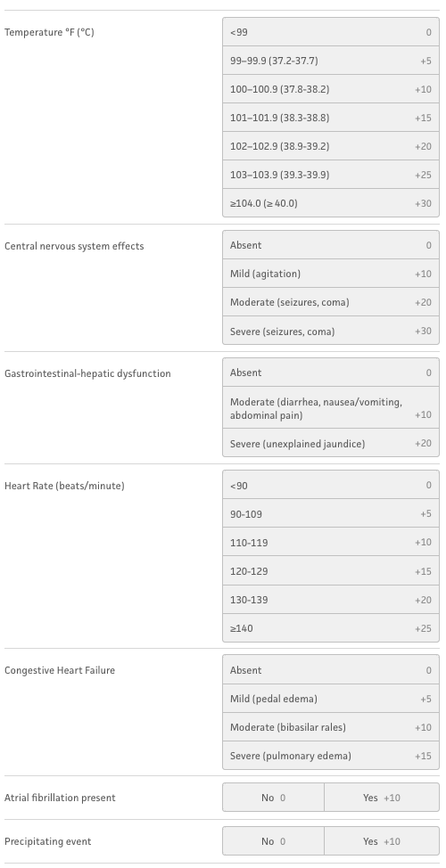
Task: Select heart rate ≥140
Action: coord(331,627)
